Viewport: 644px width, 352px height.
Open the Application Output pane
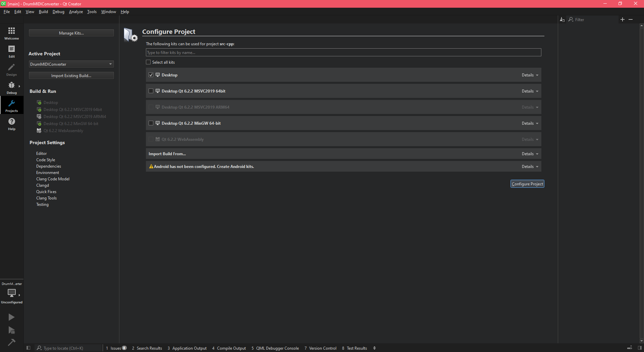click(187, 348)
